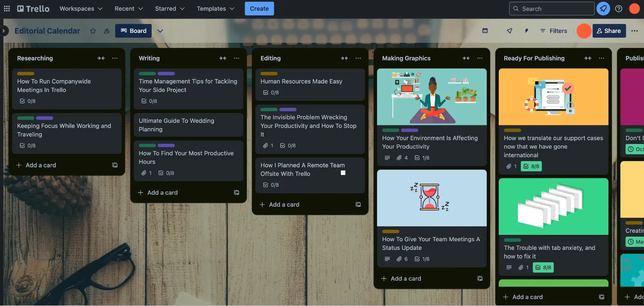Click yellow label on Human Resources Made Easy
Image resolution: width=644 pixels, height=306 pixels.
coord(269,74)
